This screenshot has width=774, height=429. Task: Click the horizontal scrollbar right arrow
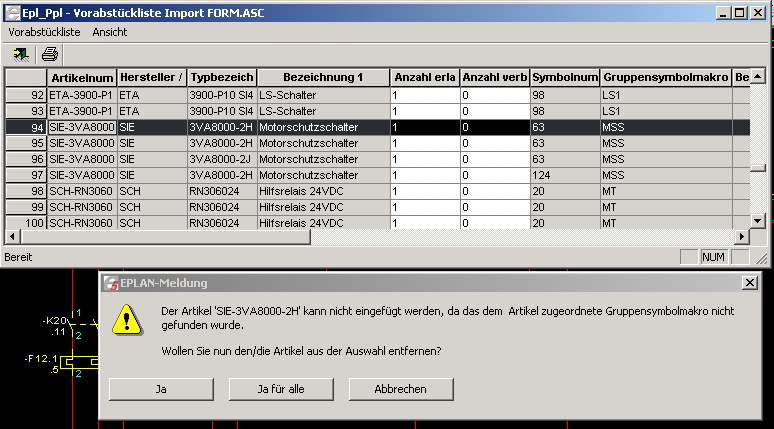click(x=741, y=237)
